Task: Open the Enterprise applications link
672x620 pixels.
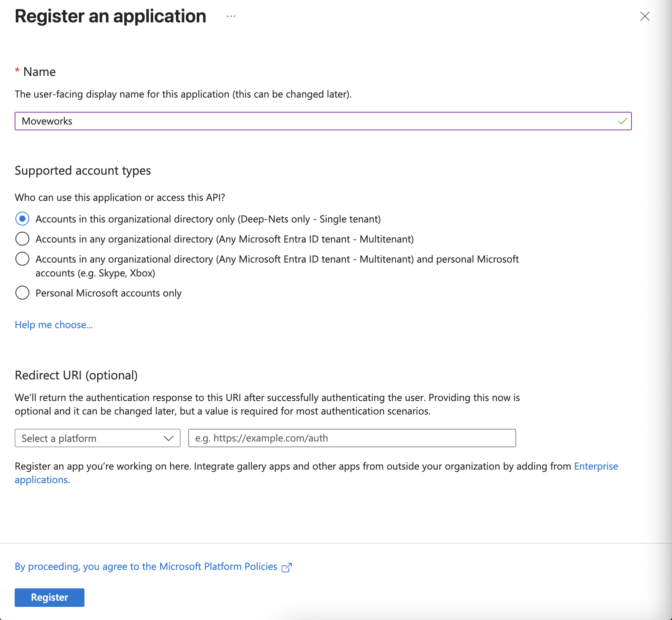Action: [596, 466]
